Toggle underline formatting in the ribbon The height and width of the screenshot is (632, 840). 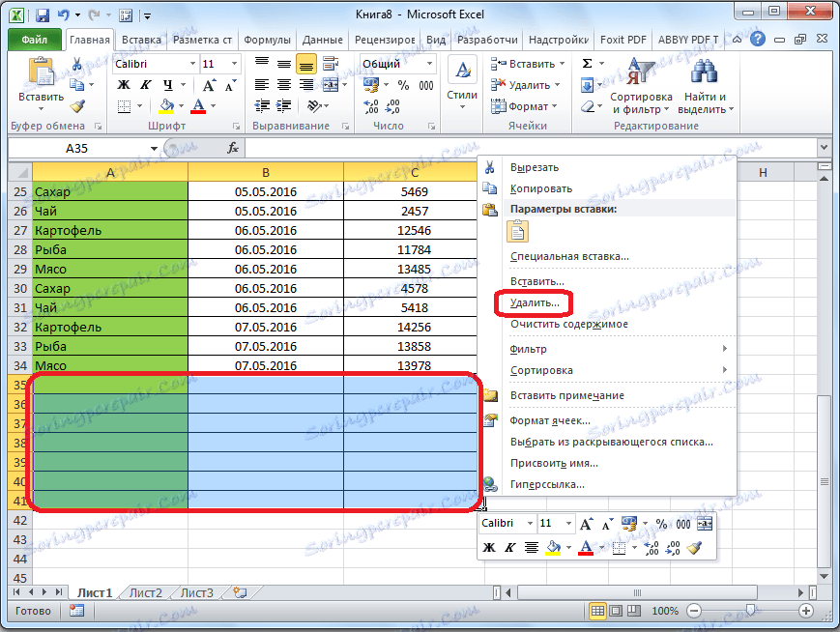tap(168, 85)
